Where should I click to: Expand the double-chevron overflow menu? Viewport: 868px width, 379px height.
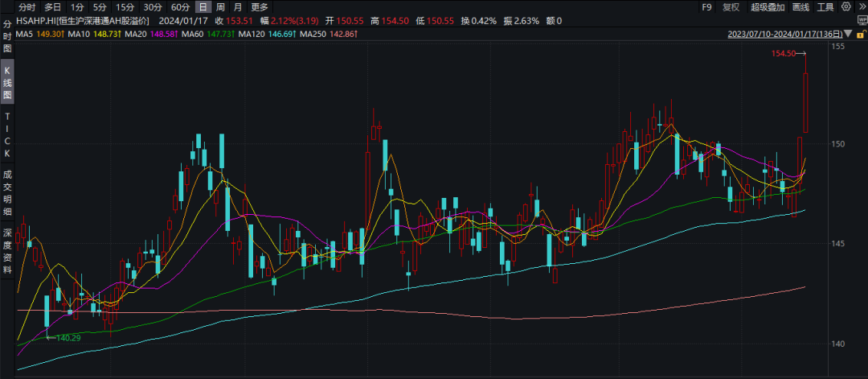860,7
